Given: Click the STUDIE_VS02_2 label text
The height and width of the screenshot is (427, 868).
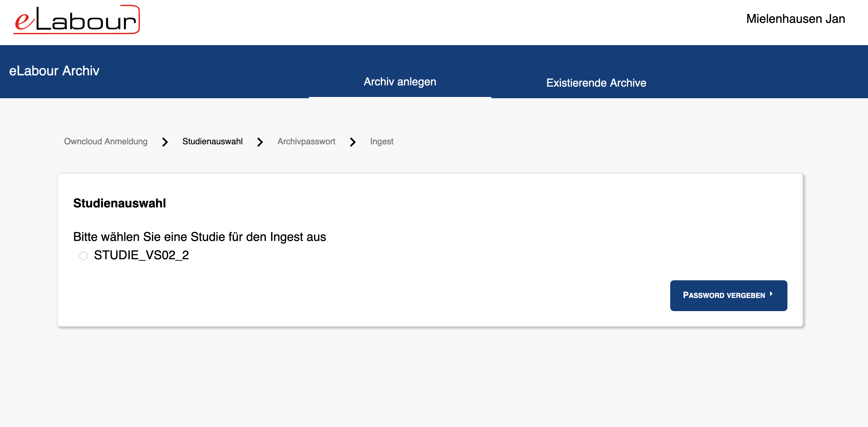Looking at the screenshot, I should tap(142, 255).
